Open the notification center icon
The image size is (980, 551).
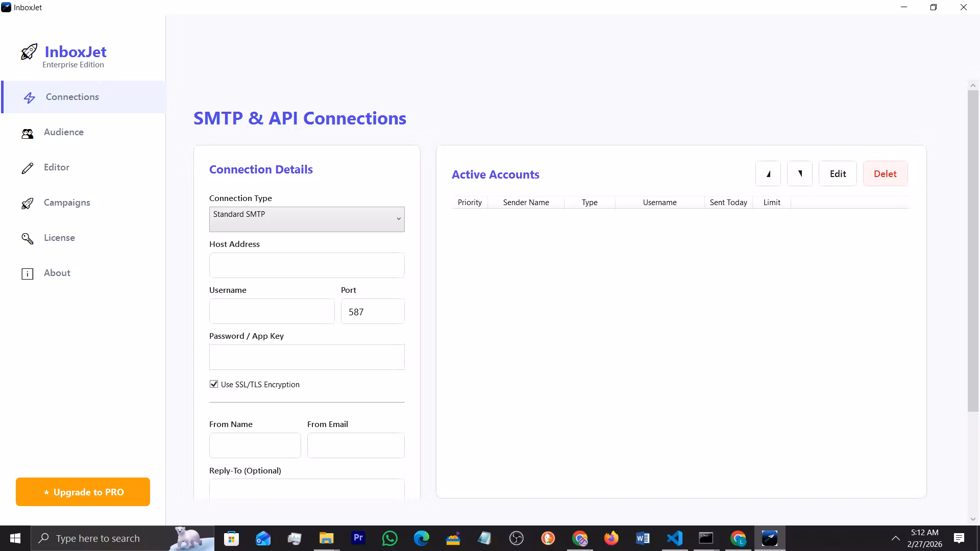pos(959,538)
